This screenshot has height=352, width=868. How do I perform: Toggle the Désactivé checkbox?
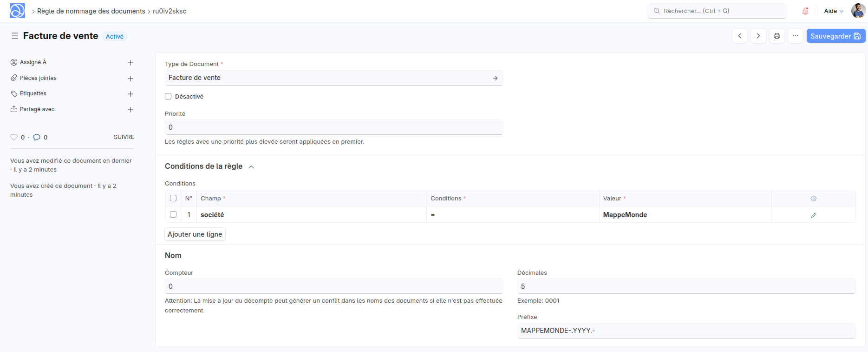tap(168, 96)
